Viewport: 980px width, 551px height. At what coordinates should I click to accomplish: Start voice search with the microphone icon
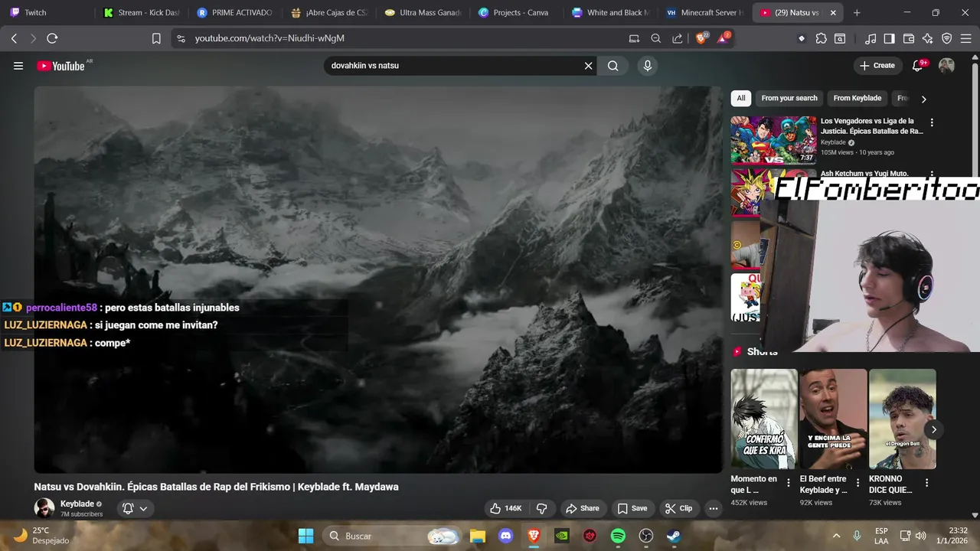[x=648, y=66]
